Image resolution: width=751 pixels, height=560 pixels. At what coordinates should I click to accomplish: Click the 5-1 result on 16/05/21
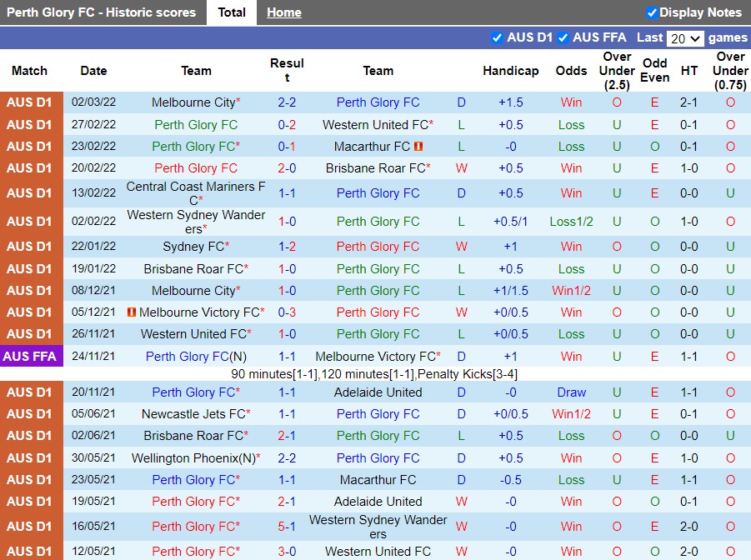coord(287,527)
